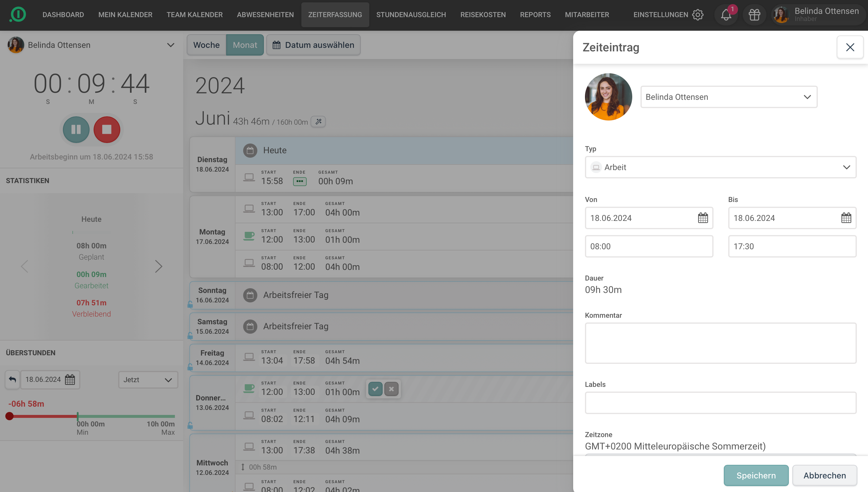Open the notifications bell

click(725, 15)
